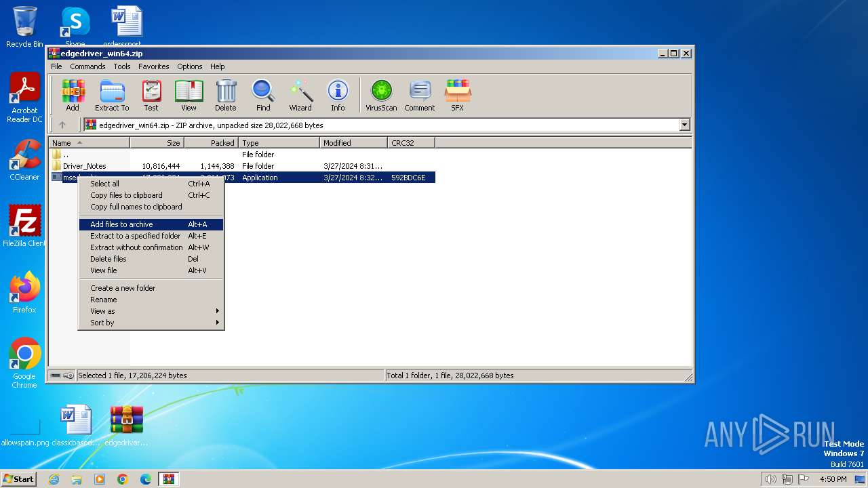Open Google Chrome desktop shortcut

click(24, 363)
